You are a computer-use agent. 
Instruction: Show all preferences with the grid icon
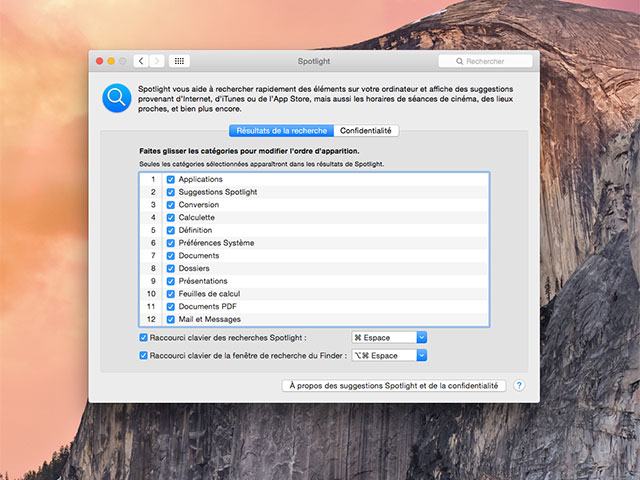click(179, 61)
